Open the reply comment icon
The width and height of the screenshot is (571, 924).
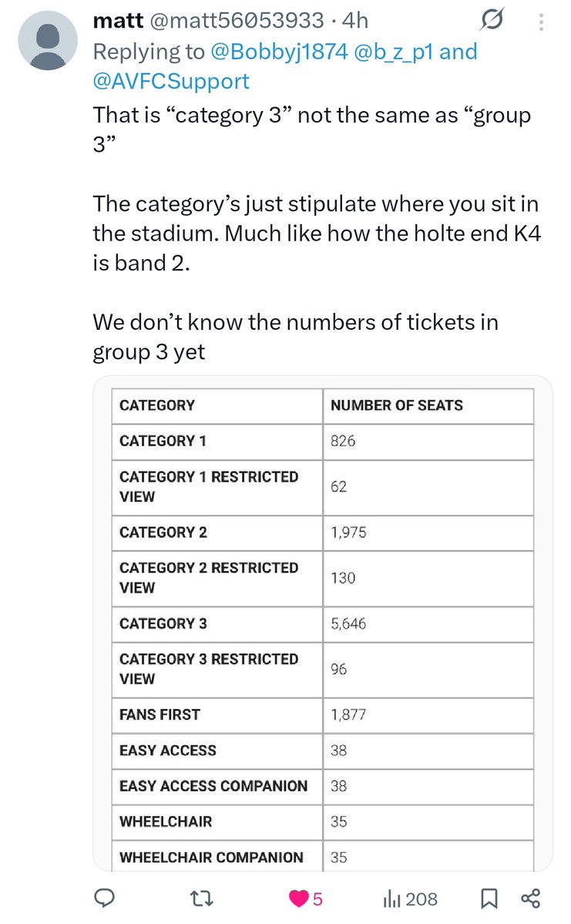tap(105, 898)
